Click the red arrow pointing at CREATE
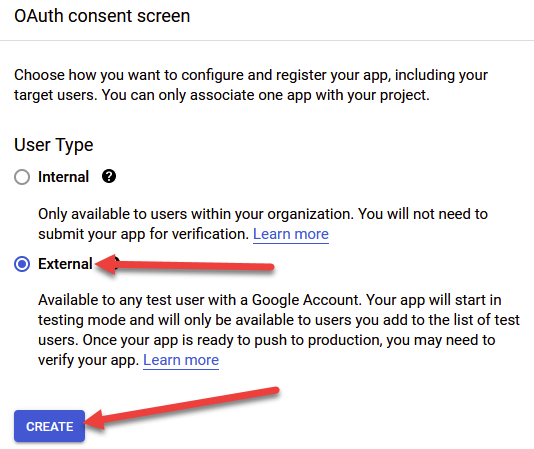This screenshot has height=449, width=534. pyautogui.click(x=181, y=408)
